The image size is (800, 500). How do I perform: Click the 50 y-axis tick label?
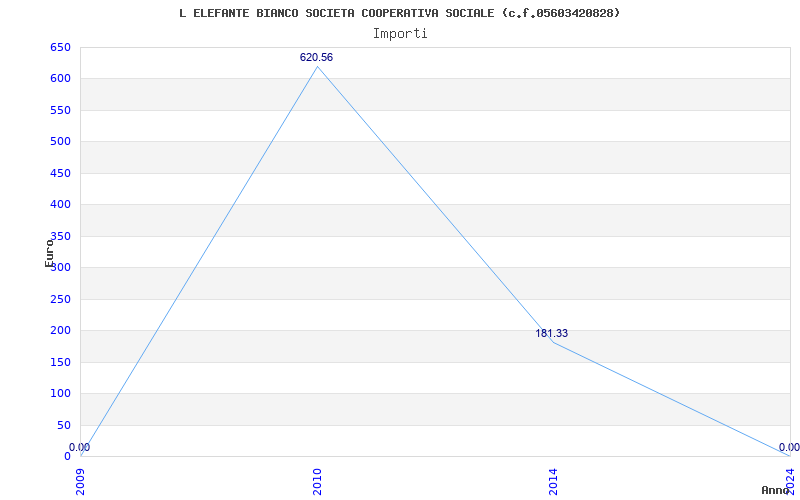point(64,425)
